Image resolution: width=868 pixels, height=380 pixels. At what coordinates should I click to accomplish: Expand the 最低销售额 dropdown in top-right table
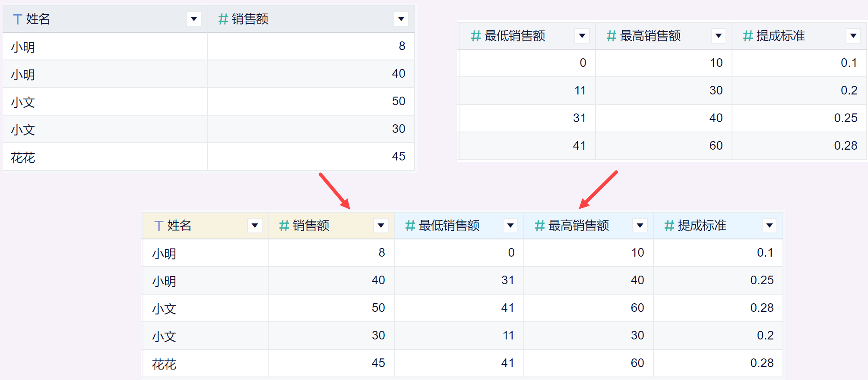pos(582,36)
